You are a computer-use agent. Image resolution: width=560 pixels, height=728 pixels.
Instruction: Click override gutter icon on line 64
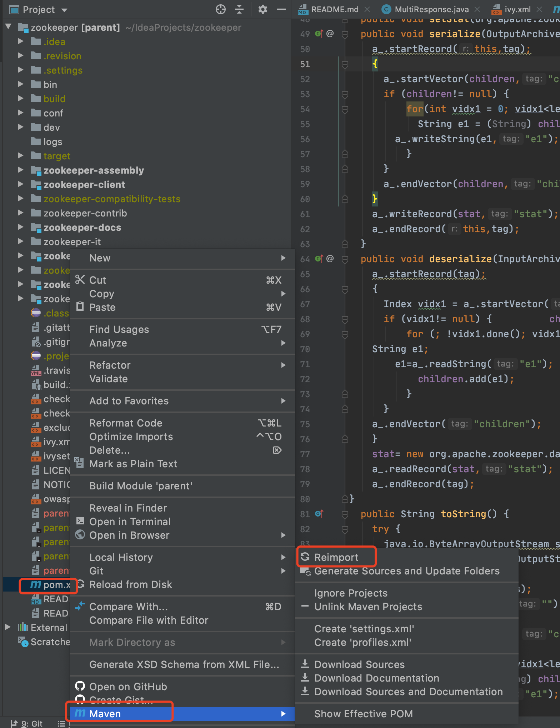pyautogui.click(x=319, y=259)
